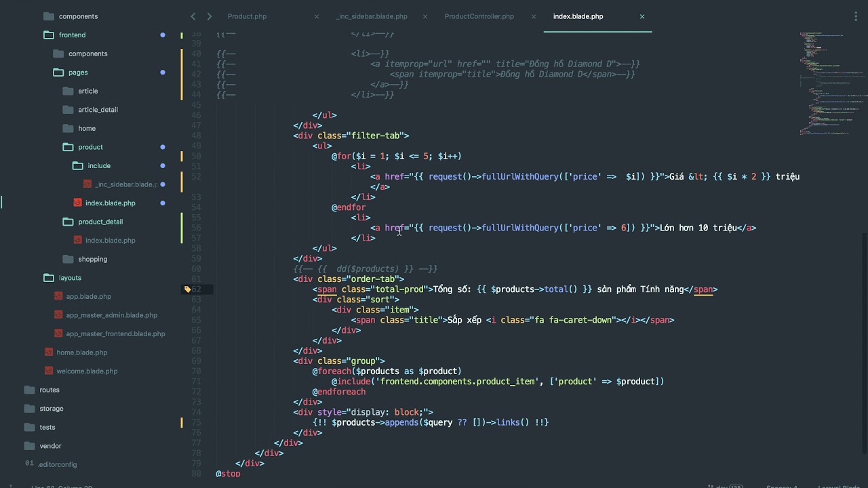Click line number 50 in the gutter

coord(195,156)
